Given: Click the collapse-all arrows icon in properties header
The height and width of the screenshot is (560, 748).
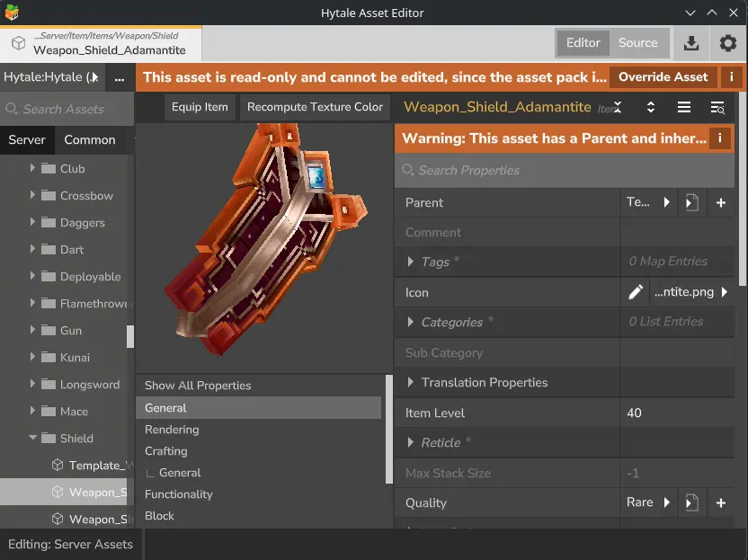Looking at the screenshot, I should point(618,107).
